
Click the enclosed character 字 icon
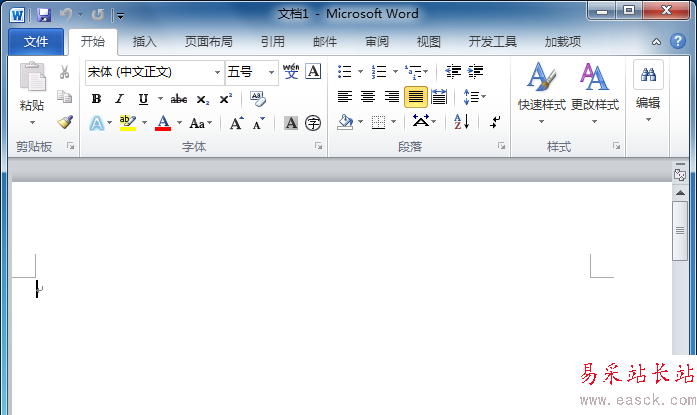coord(313,123)
